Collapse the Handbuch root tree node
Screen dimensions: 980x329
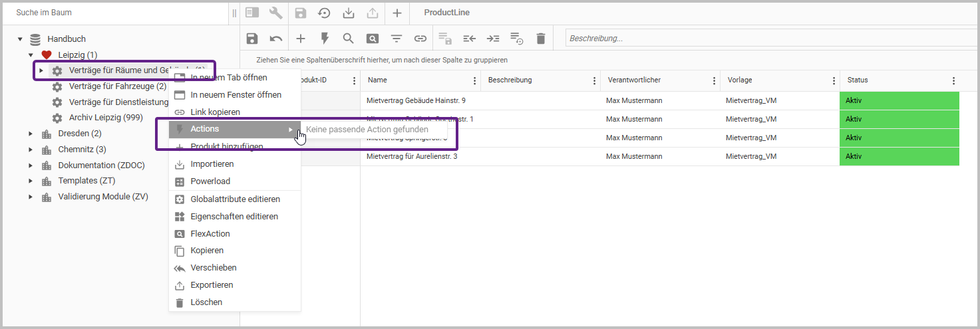click(20, 39)
